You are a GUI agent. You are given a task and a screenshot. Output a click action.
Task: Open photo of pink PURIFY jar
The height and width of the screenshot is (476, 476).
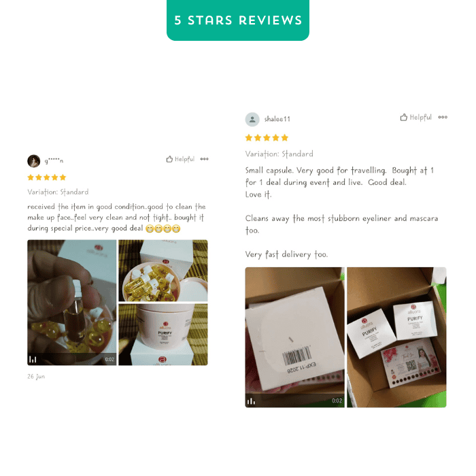point(163,335)
